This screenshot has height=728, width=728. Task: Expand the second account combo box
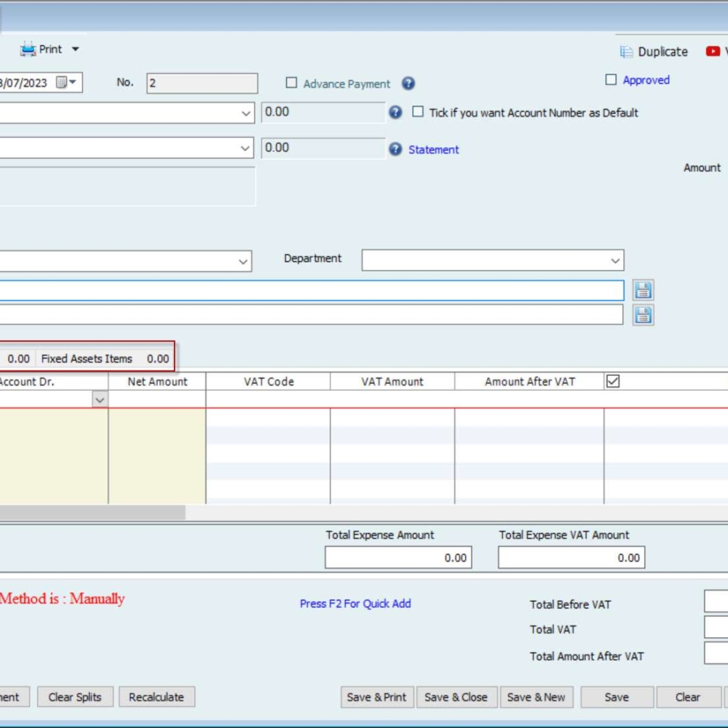(245, 148)
